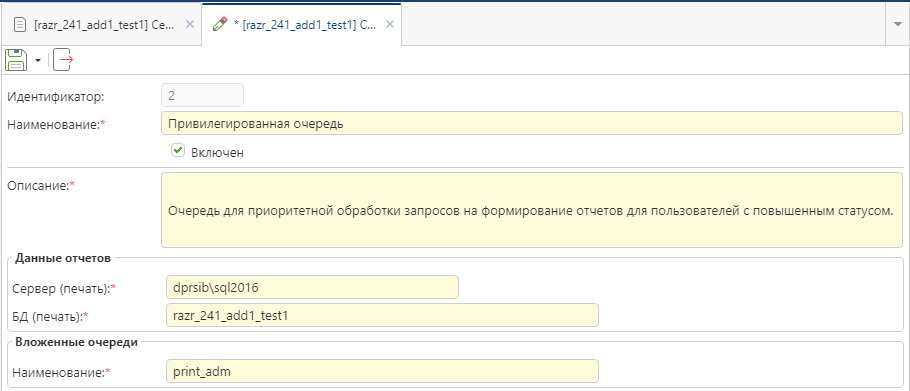Click the green save floppy disk icon
This screenshot has width=910, height=391.
tap(16, 60)
